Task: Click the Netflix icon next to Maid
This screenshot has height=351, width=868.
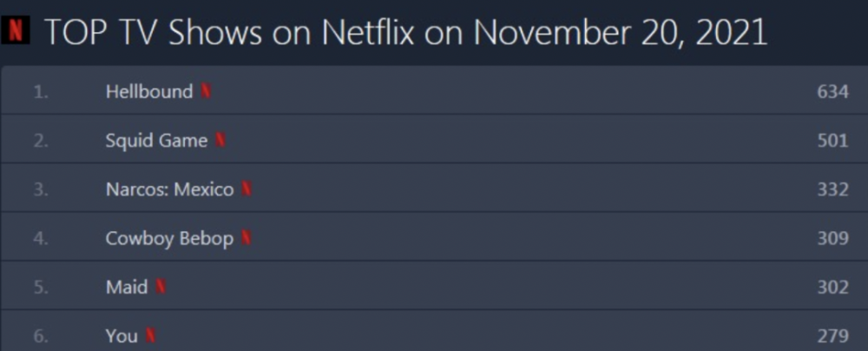Action: pos(161,287)
